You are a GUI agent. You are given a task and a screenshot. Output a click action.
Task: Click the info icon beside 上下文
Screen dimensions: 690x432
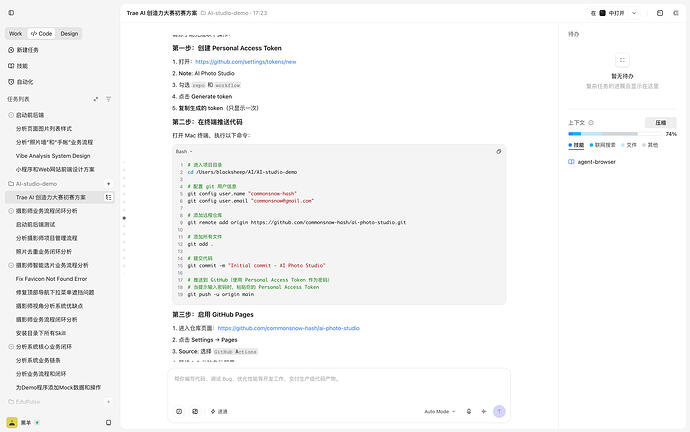point(591,123)
